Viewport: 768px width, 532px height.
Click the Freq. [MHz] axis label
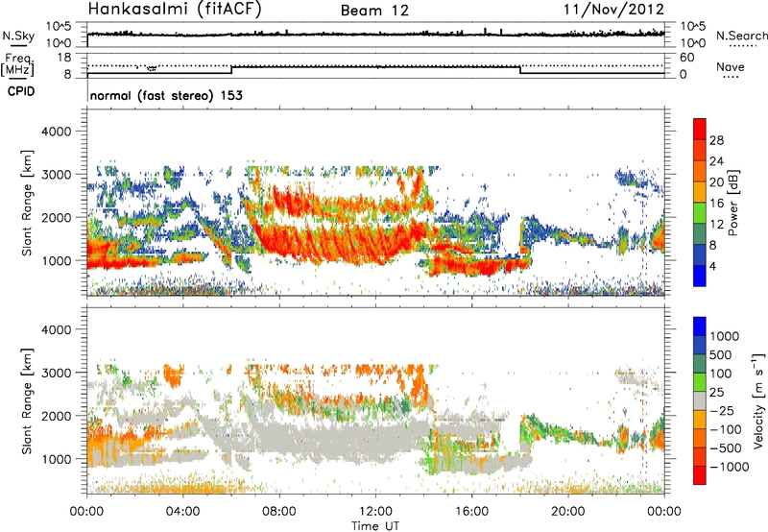pos(18,64)
